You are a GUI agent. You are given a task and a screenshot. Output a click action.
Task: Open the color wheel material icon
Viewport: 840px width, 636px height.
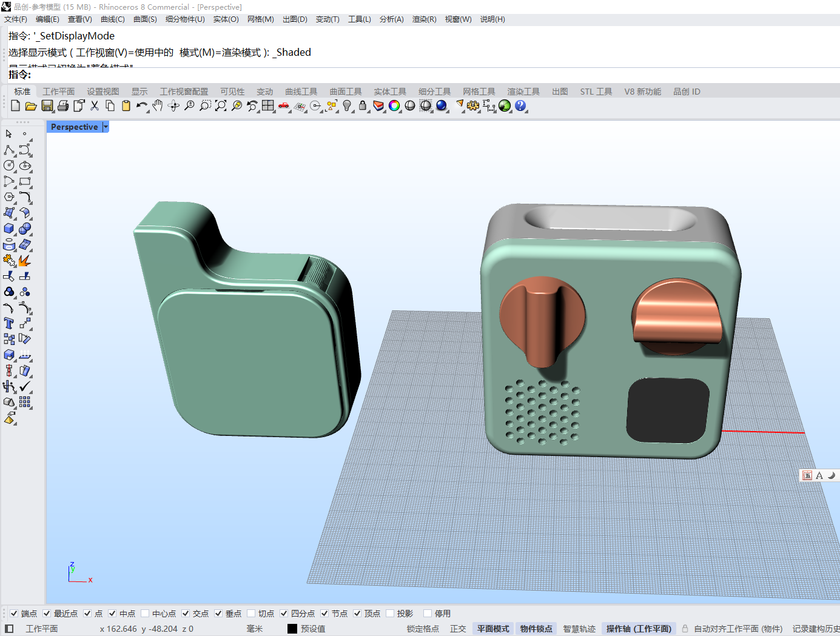tap(394, 106)
